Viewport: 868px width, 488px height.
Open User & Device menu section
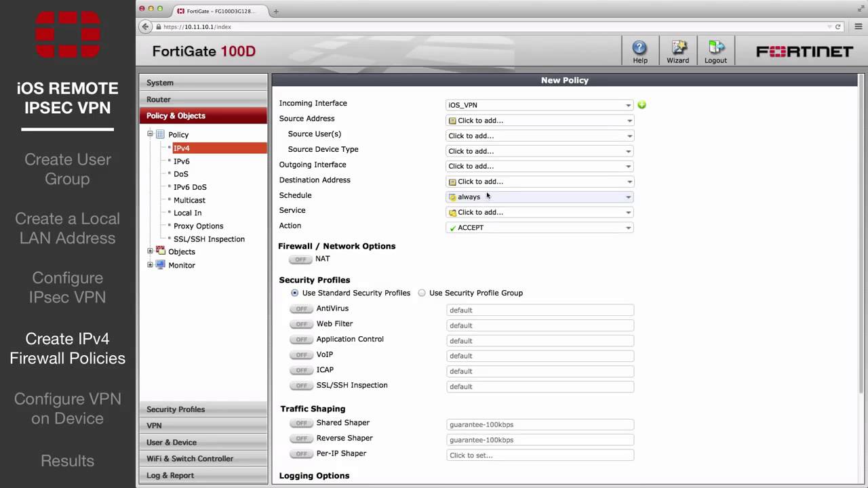coord(203,442)
